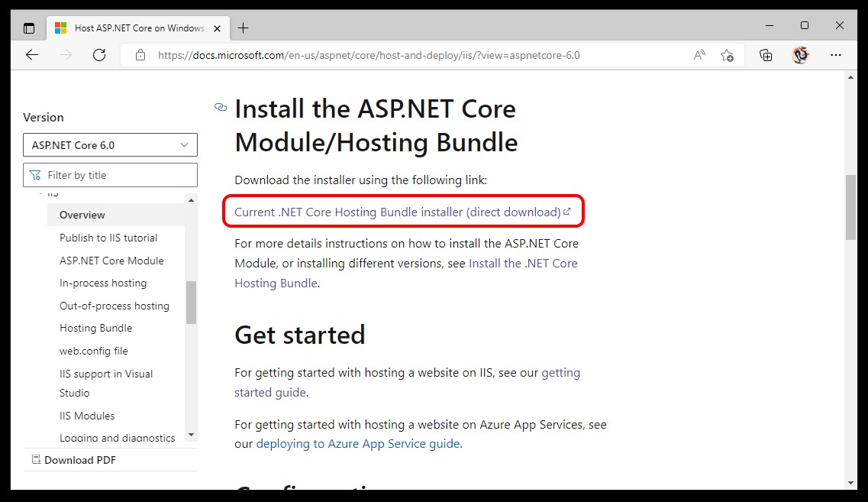868x502 pixels.
Task: Click the read aloud icon in address bar
Action: click(x=699, y=55)
